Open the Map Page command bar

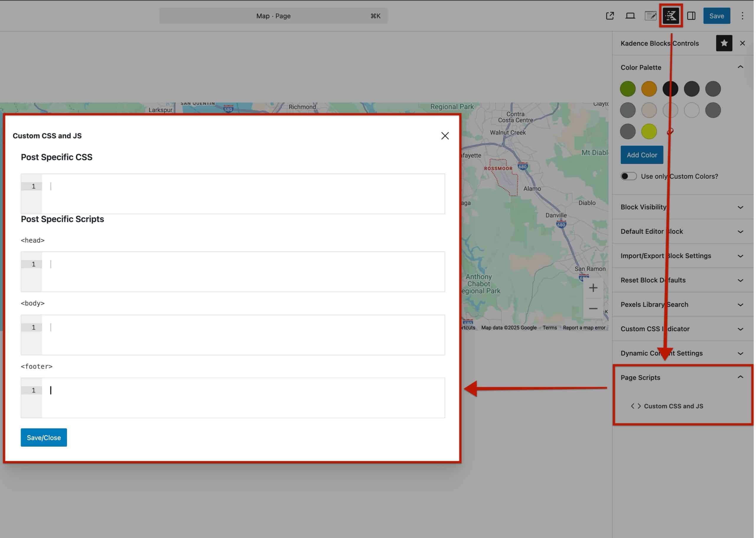point(273,16)
